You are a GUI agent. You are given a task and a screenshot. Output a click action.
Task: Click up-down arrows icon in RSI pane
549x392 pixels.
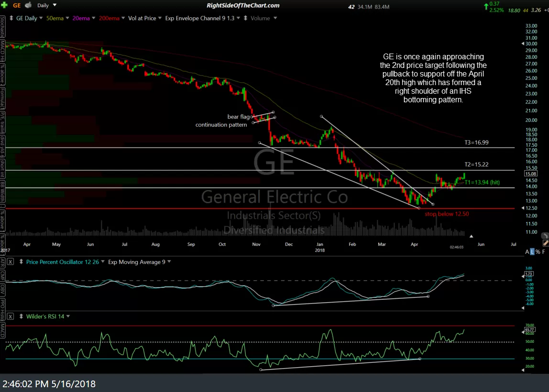pyautogui.click(x=21, y=316)
